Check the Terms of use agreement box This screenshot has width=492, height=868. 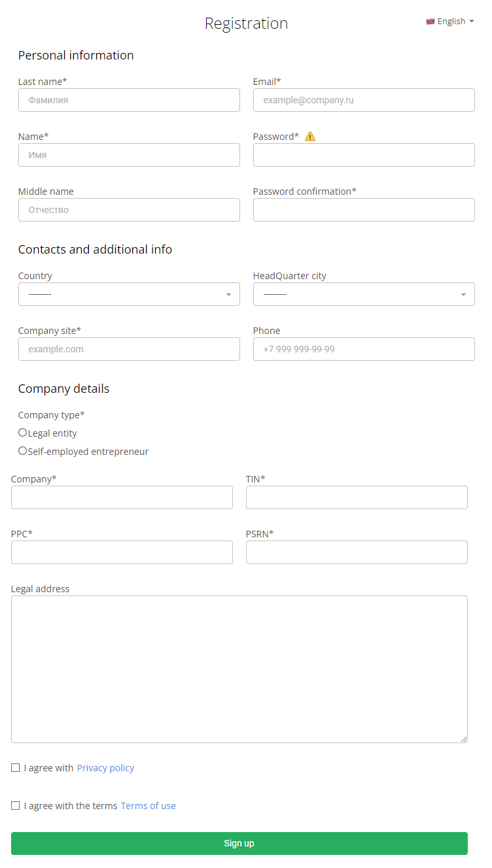tap(16, 806)
